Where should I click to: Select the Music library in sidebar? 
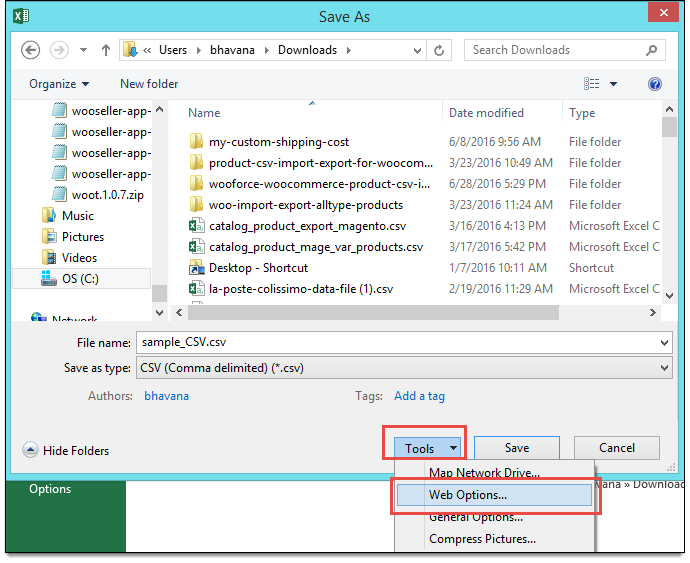point(77,215)
